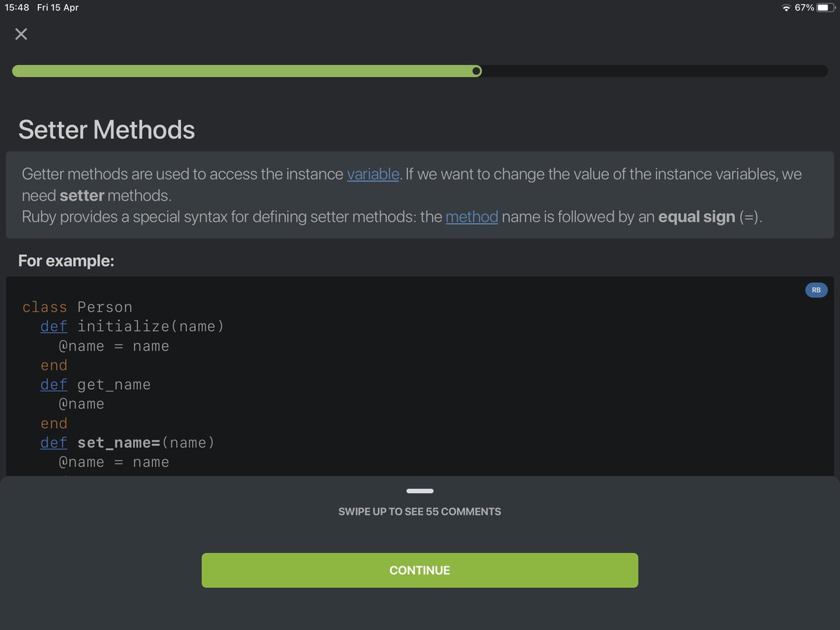Open the 'variable' glossary link

point(373,174)
